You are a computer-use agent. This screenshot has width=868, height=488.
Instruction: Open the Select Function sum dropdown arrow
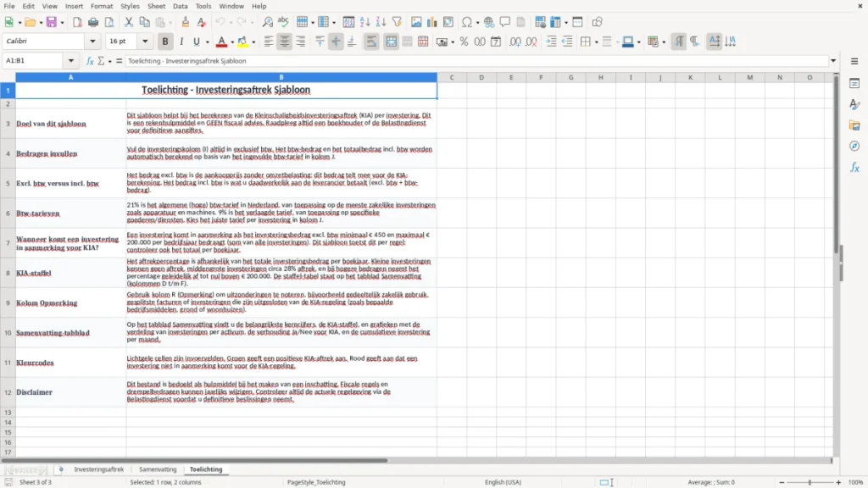109,61
